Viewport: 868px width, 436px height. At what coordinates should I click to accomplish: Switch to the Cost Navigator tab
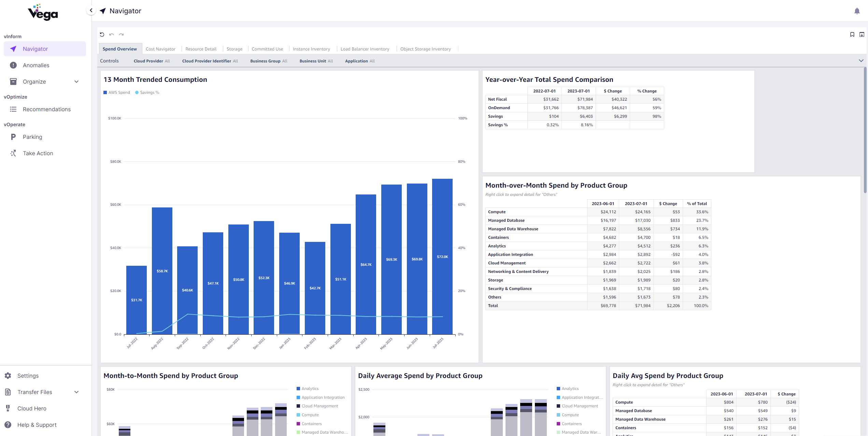point(160,49)
